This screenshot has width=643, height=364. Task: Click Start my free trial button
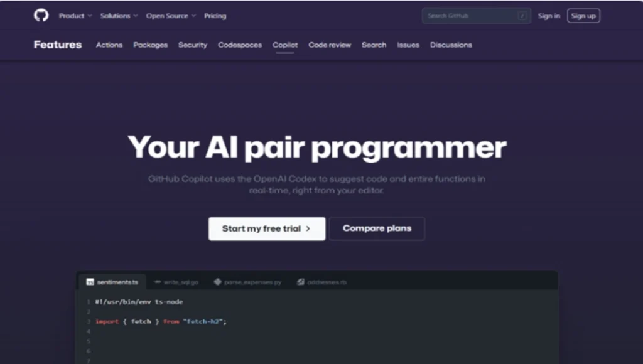tap(266, 228)
